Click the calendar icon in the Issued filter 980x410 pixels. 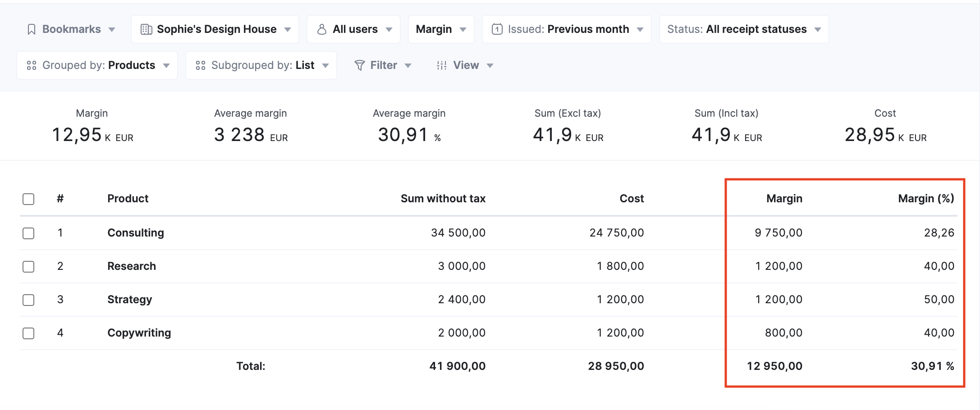(496, 29)
